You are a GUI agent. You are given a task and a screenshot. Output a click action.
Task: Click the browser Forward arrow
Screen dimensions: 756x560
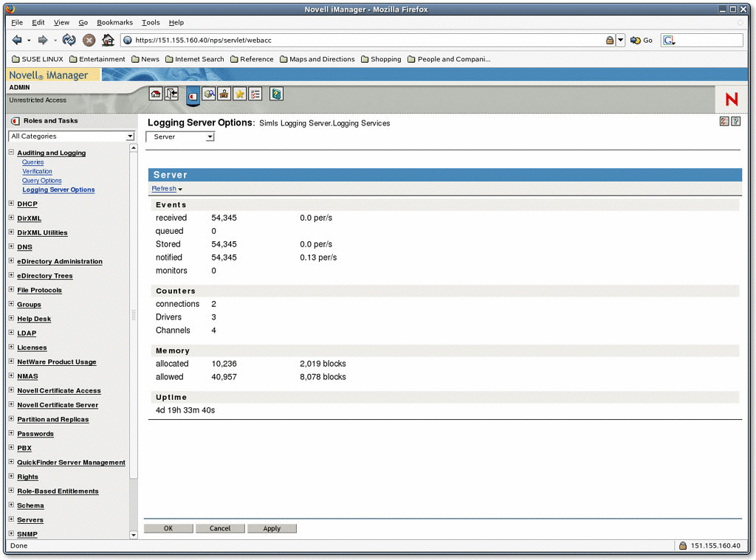[42, 40]
